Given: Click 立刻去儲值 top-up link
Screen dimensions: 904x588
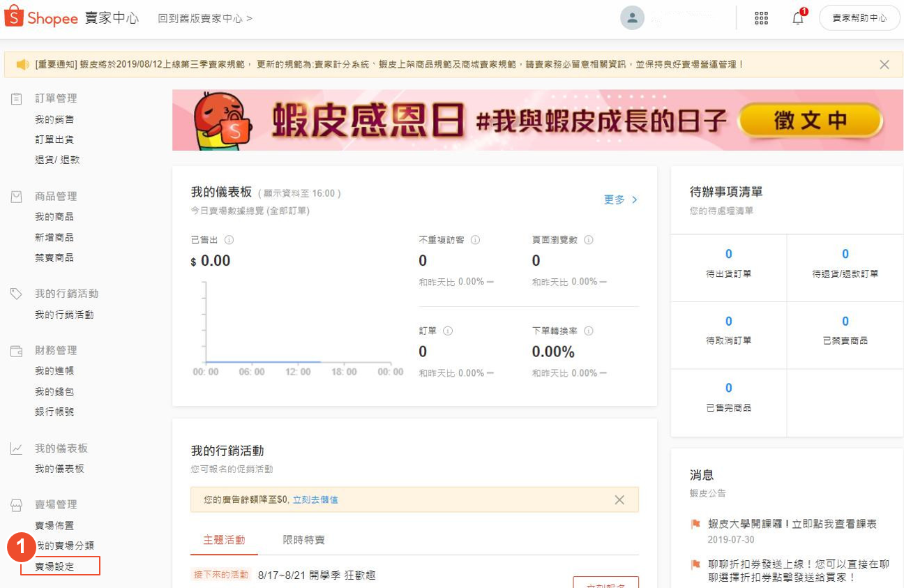Looking at the screenshot, I should coord(315,499).
